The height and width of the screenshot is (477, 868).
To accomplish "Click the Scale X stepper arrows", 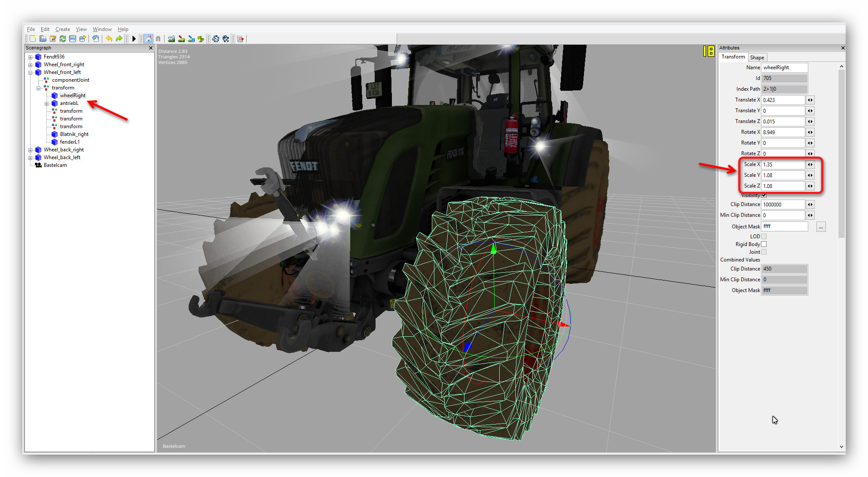I will (x=810, y=164).
